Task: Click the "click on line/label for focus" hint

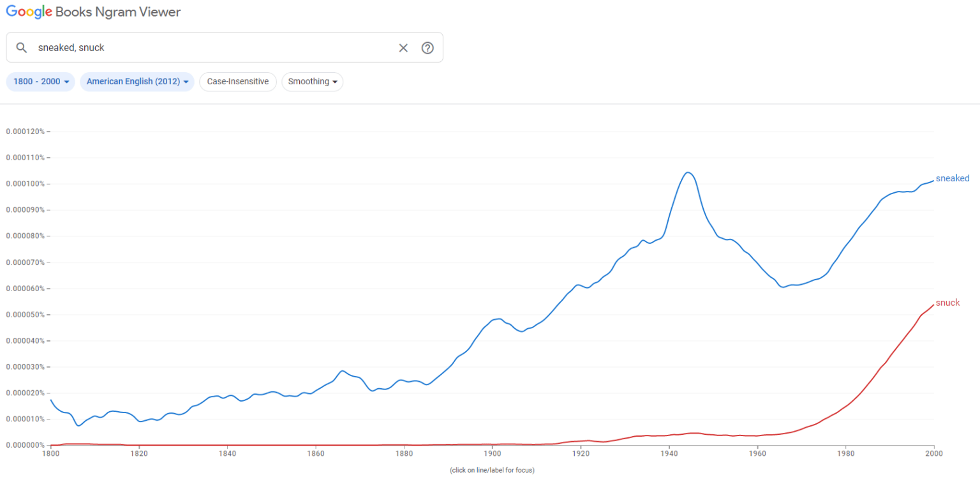Action: click(492, 471)
